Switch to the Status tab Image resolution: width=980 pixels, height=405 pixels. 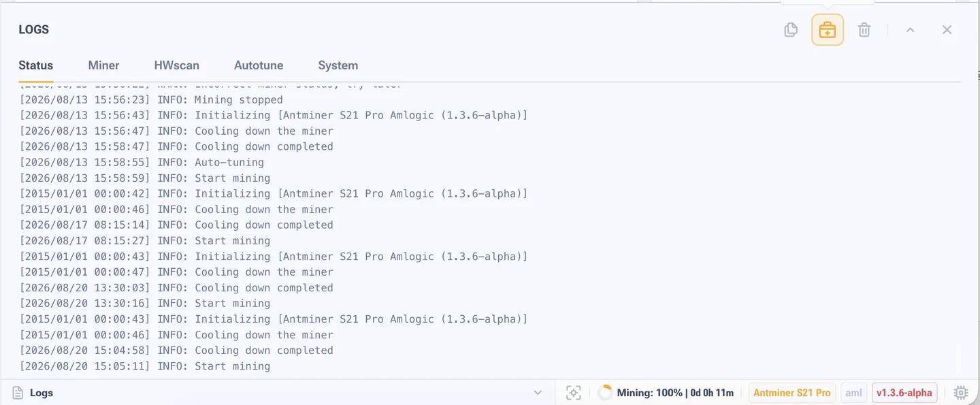[x=35, y=65]
